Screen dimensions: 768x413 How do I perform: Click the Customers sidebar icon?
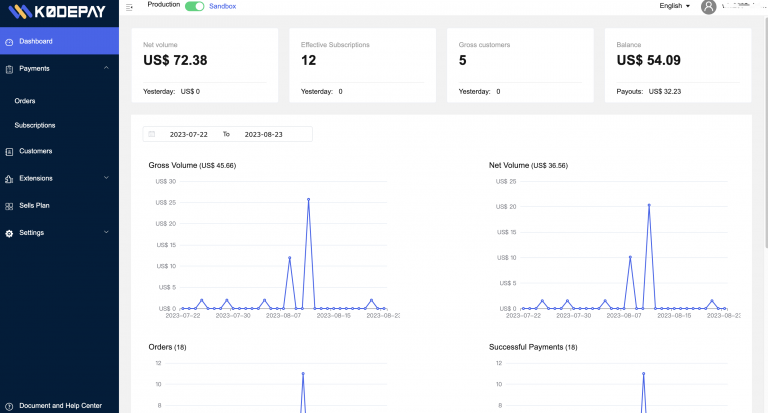(9, 152)
